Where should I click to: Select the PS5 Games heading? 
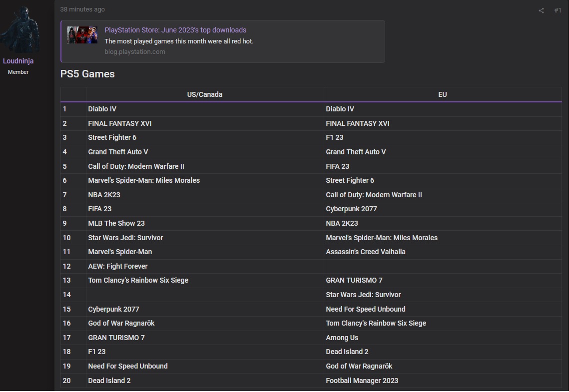pos(87,74)
